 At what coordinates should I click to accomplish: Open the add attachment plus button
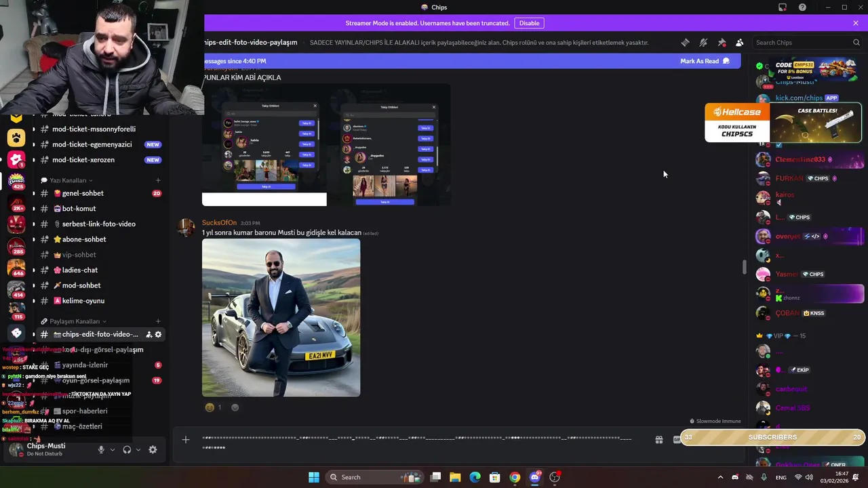[x=186, y=440]
